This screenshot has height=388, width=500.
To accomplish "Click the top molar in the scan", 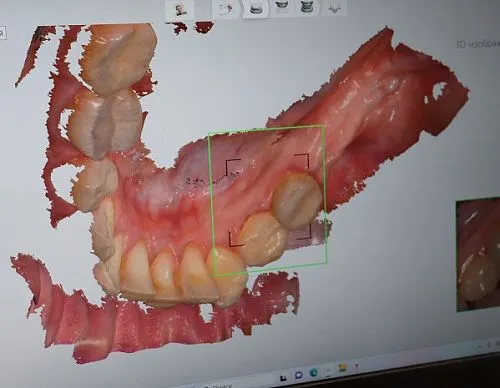I will 117,57.
